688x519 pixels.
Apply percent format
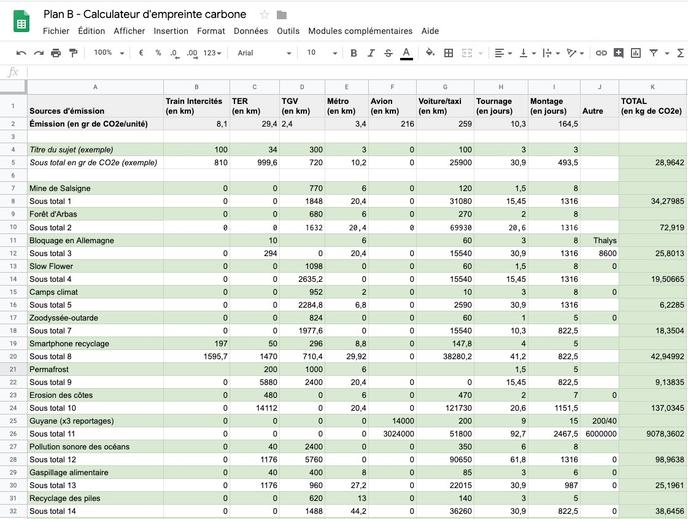[158, 53]
